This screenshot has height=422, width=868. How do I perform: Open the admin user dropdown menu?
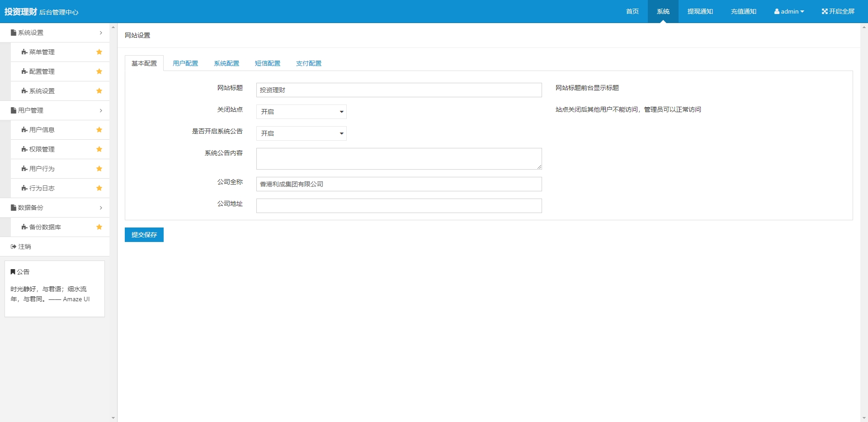pos(789,11)
